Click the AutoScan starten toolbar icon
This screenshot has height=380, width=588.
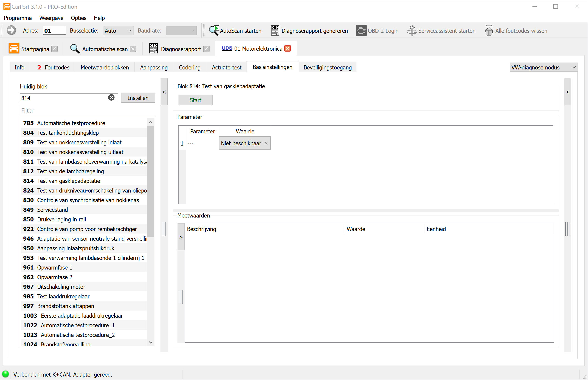click(214, 31)
